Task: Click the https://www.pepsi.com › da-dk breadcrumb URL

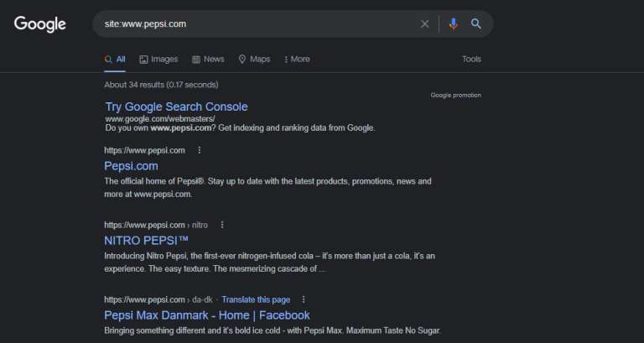Action: [x=158, y=300]
